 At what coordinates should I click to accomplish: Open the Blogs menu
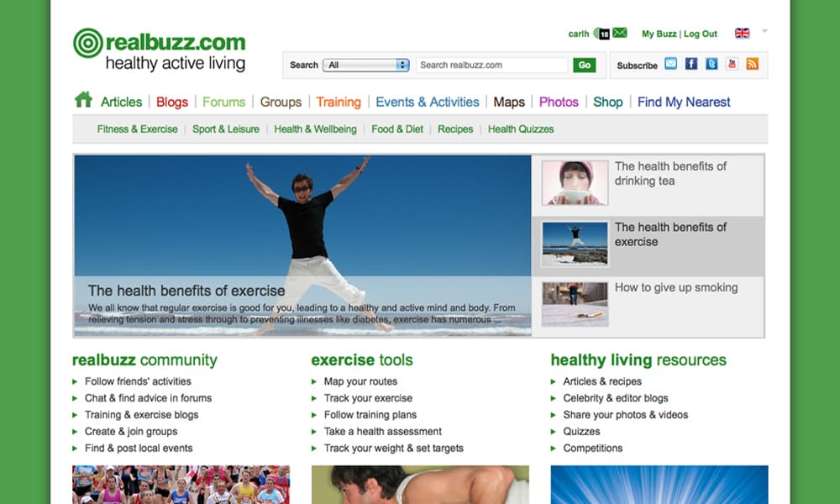172,102
